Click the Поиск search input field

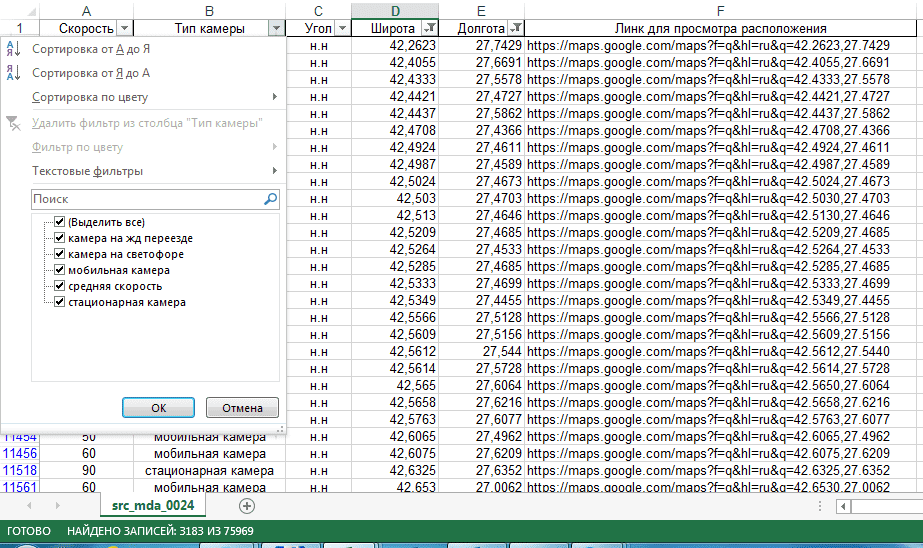point(145,200)
